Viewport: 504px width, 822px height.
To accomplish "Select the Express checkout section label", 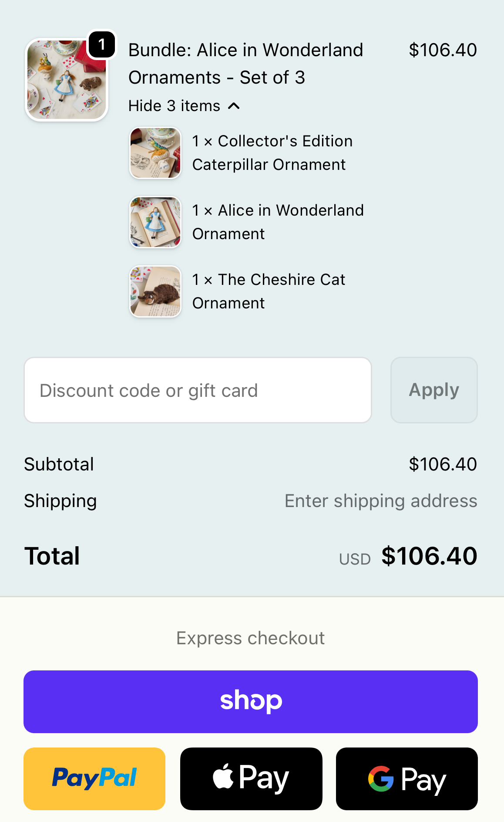I will coord(251,638).
